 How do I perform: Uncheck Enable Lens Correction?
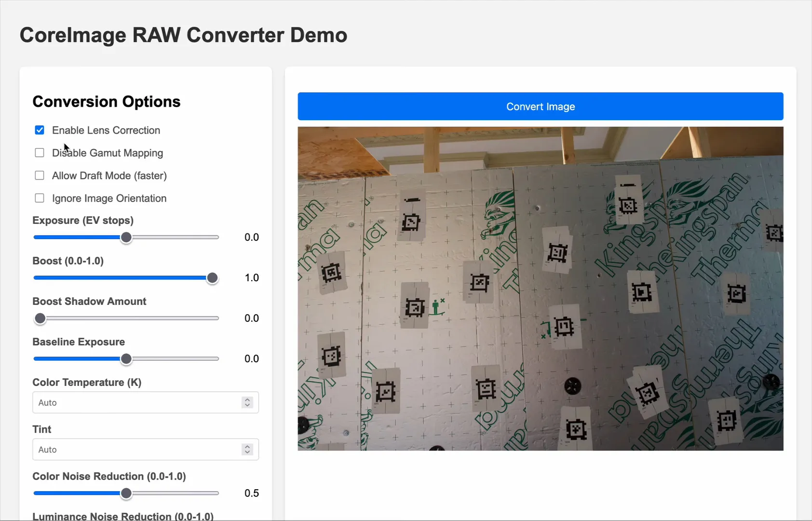(x=39, y=130)
